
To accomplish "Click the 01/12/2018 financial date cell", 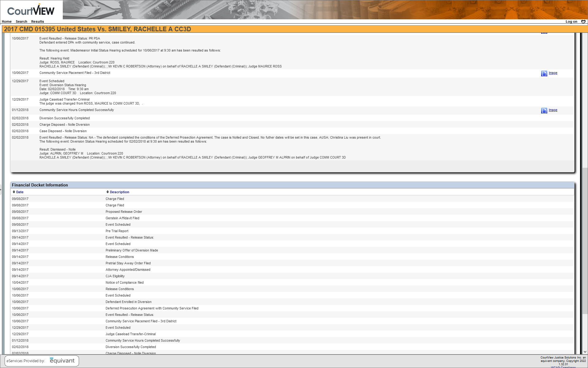I will 20,340.
